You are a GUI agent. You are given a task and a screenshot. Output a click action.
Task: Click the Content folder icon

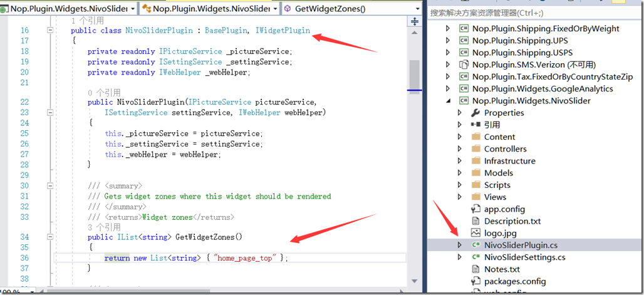tap(475, 137)
